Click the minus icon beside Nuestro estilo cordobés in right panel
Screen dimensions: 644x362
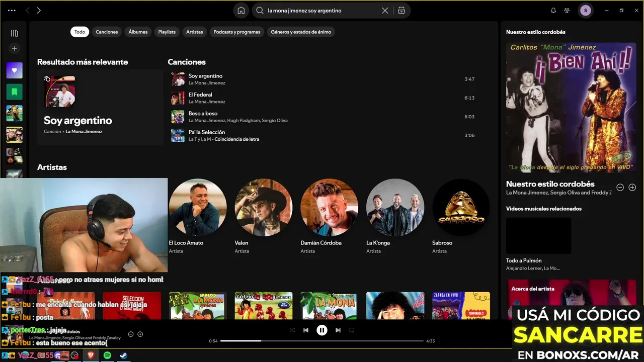click(620, 187)
